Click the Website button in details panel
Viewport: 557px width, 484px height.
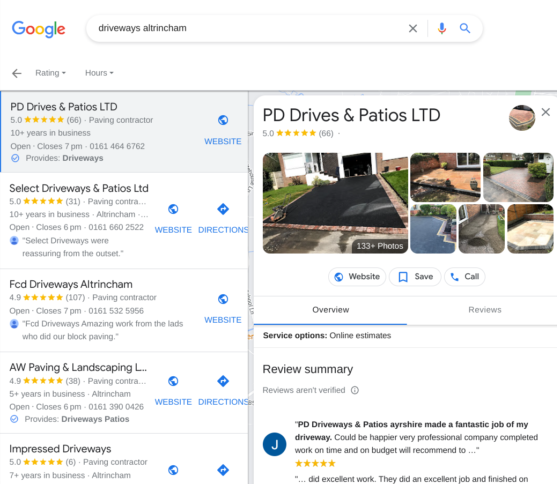tap(357, 277)
